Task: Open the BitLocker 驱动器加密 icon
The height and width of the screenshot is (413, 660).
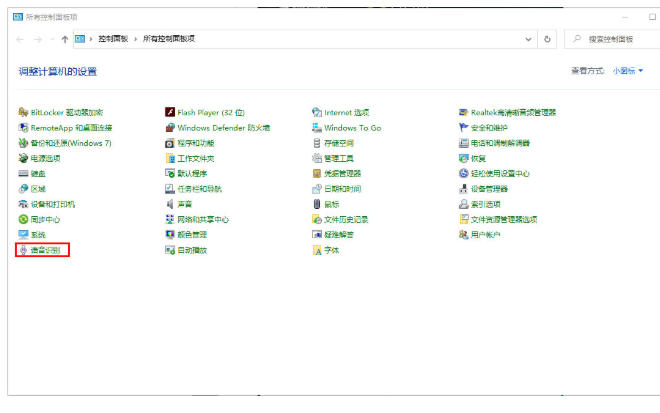Action: tap(23, 112)
